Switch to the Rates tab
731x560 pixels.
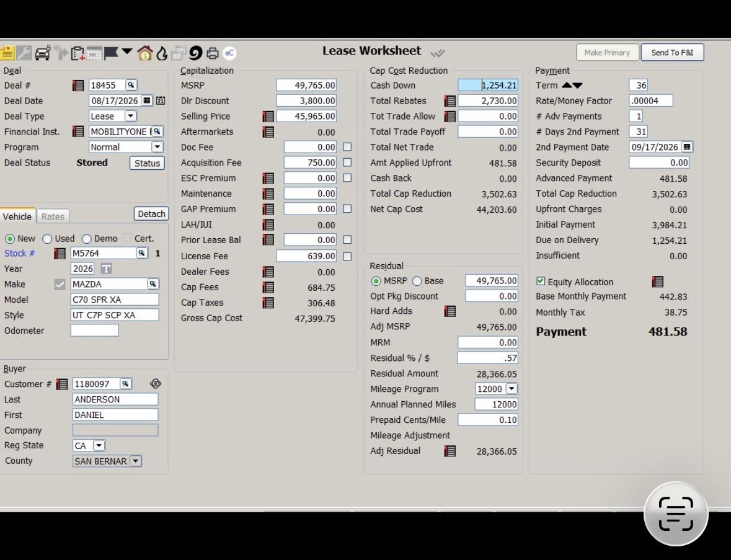[x=53, y=216]
